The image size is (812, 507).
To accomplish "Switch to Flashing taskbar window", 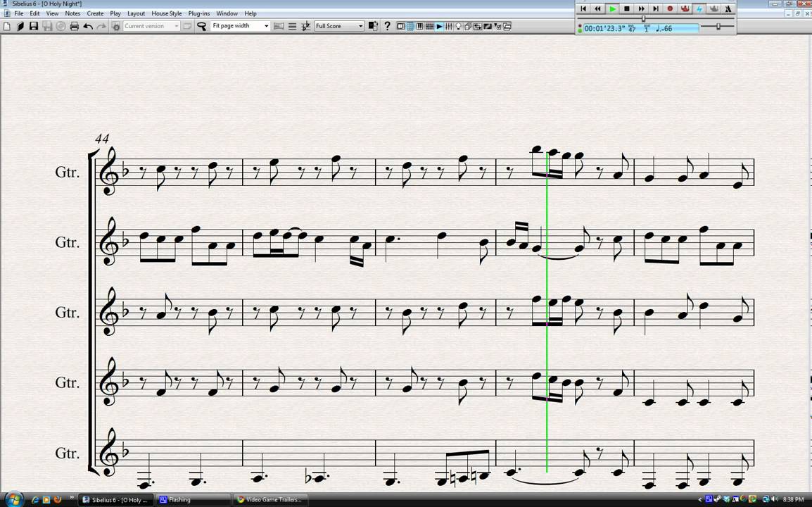I will click(x=193, y=500).
